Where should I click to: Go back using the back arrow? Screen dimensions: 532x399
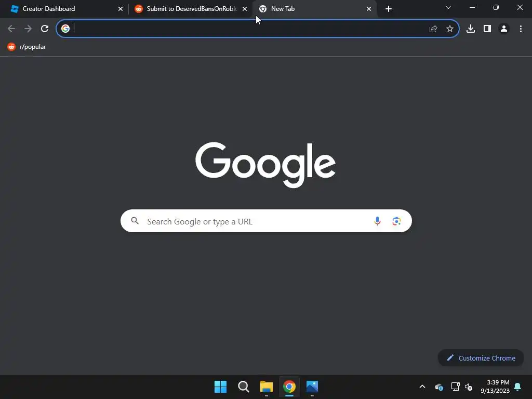click(11, 29)
